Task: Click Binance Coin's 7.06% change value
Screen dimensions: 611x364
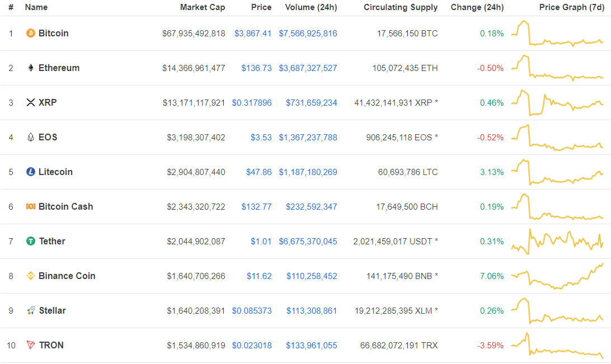Action: click(x=491, y=276)
